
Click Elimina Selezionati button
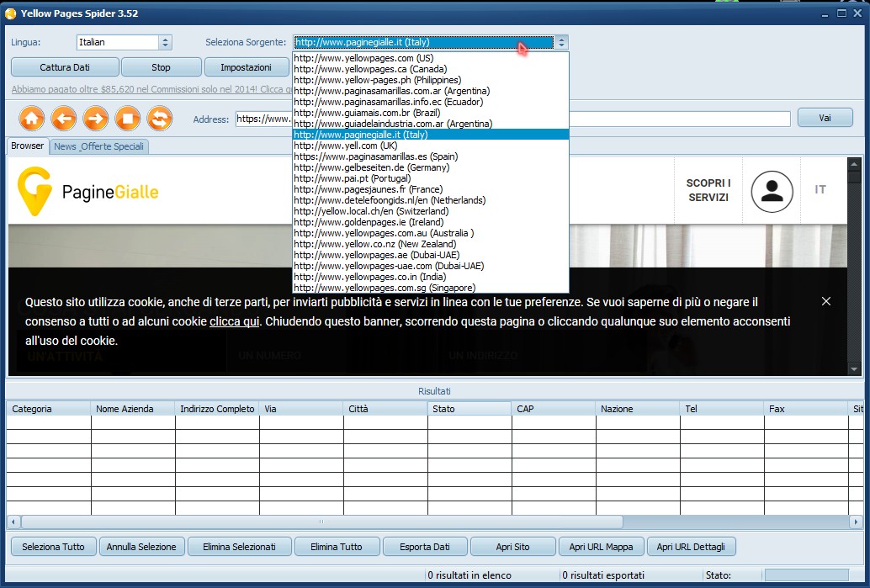(x=239, y=547)
